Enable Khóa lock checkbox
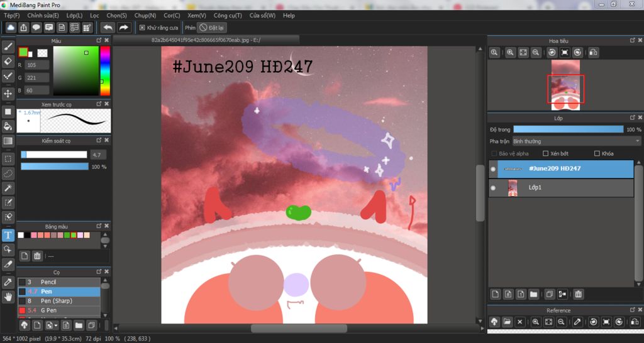644x343 pixels. tap(597, 153)
